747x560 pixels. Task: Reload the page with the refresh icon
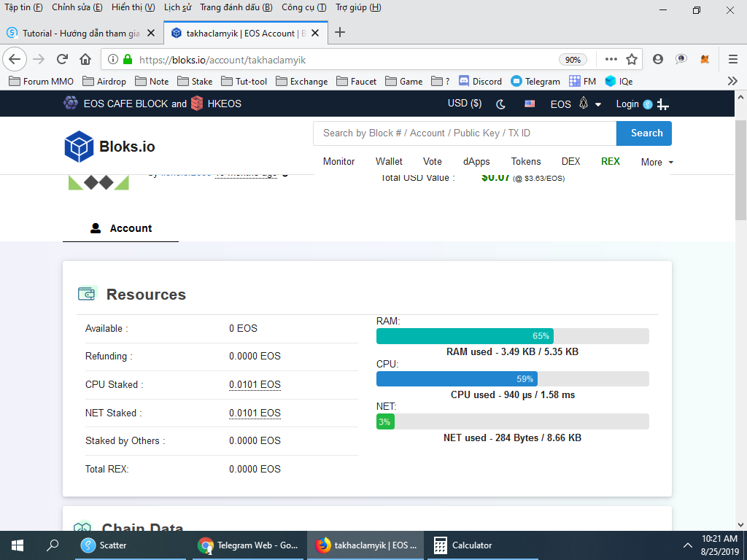pos(62,59)
